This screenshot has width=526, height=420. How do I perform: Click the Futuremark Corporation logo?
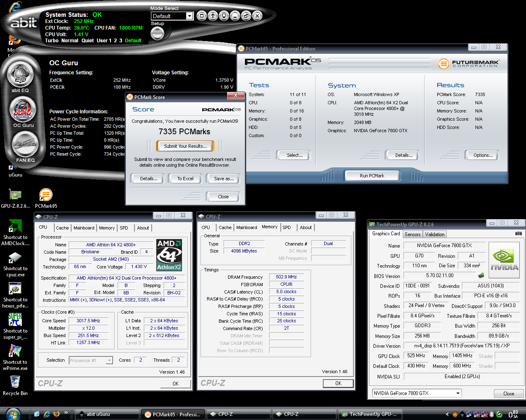click(x=469, y=64)
